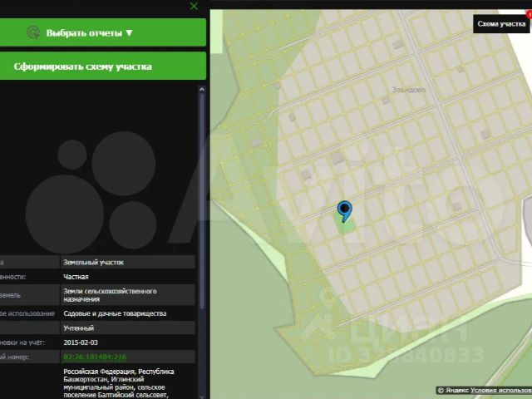Click panel scrollbar up arrow
This screenshot has width=532, height=399.
(202, 90)
